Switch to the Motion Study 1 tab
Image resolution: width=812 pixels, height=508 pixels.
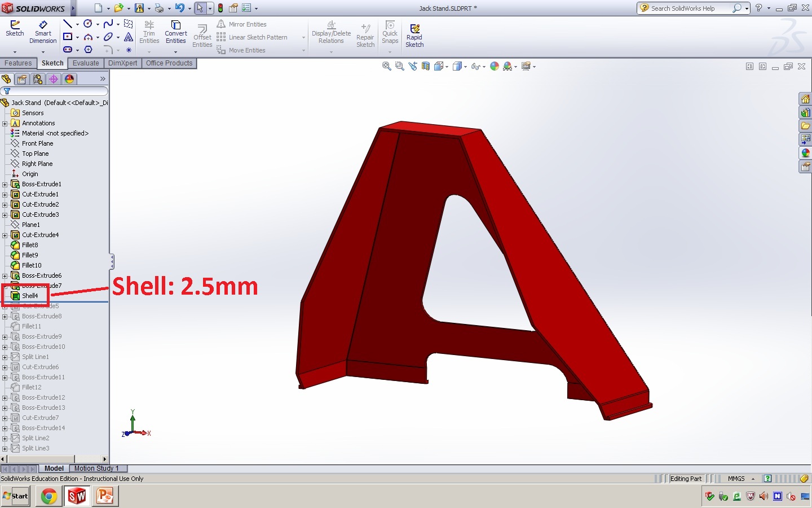(96, 468)
